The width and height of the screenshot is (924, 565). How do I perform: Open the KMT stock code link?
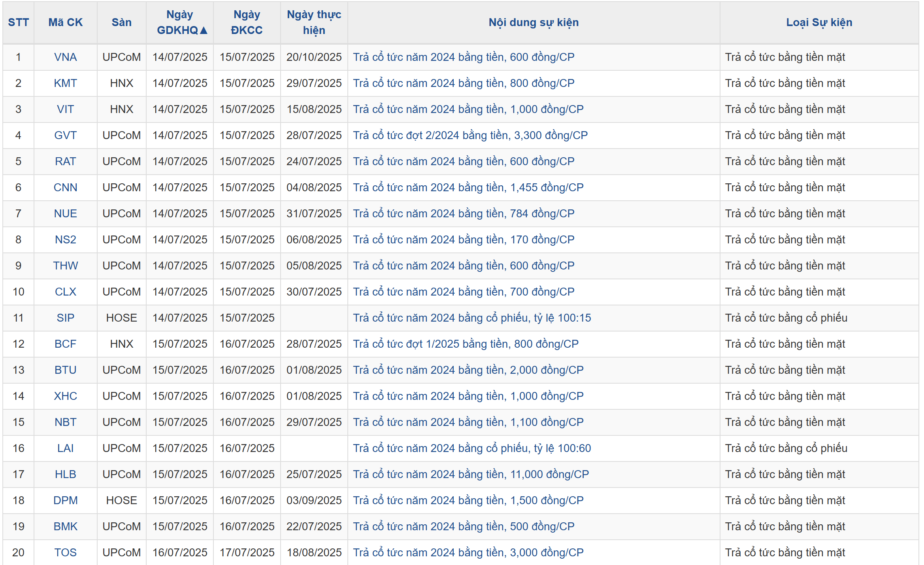point(65,83)
